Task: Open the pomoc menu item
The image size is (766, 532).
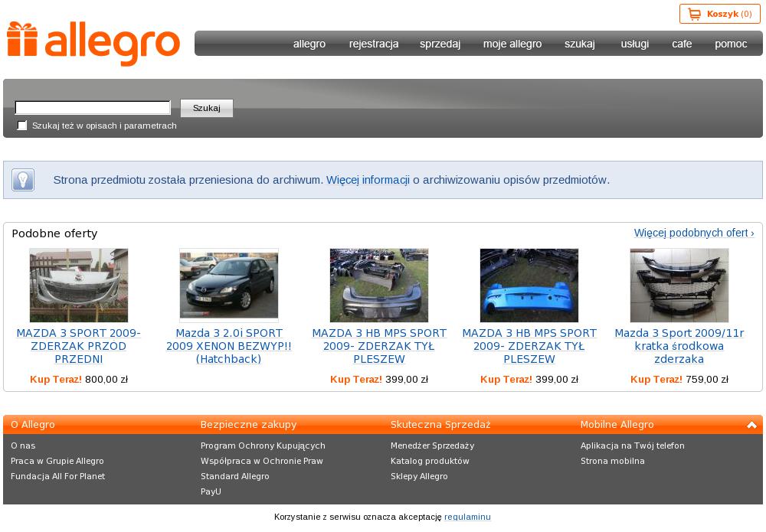Action: [731, 44]
